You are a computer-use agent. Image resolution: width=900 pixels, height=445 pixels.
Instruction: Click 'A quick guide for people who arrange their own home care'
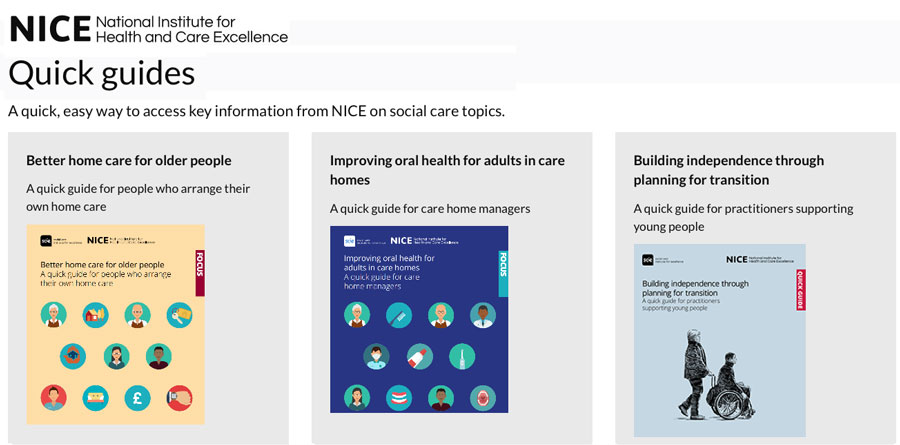click(x=138, y=198)
